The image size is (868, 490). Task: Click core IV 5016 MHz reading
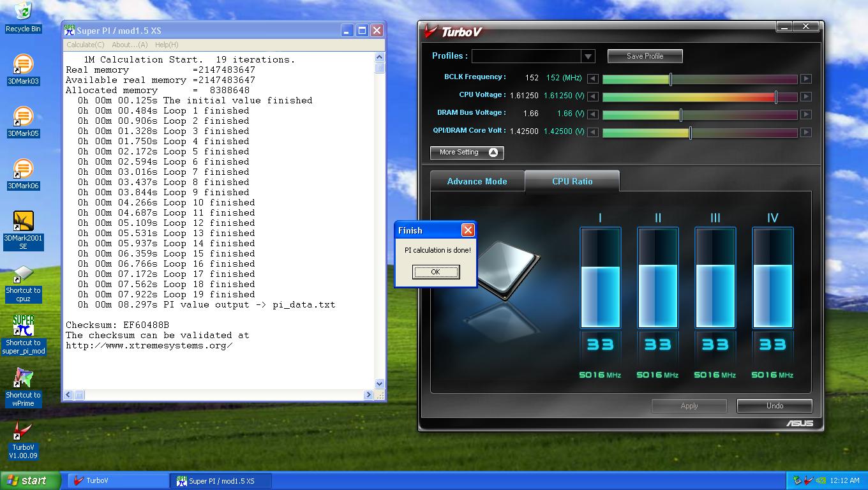772,375
